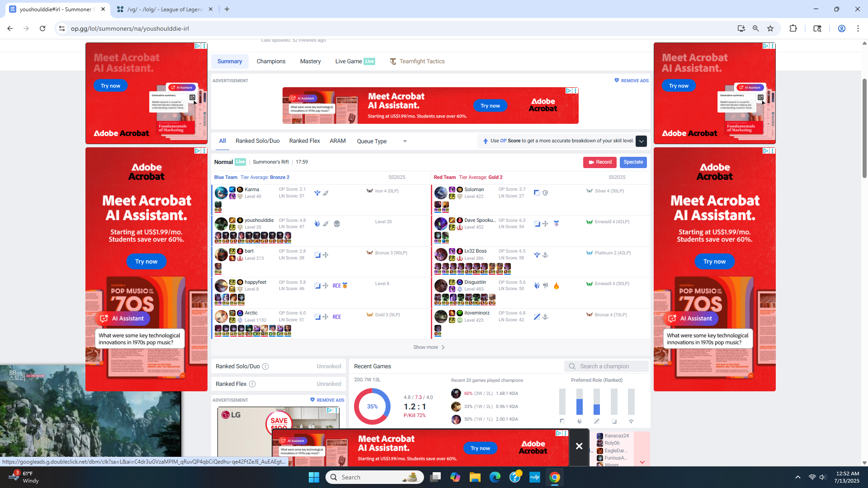Open the Kanacaz24 player link
868x488 pixels.
click(x=617, y=436)
